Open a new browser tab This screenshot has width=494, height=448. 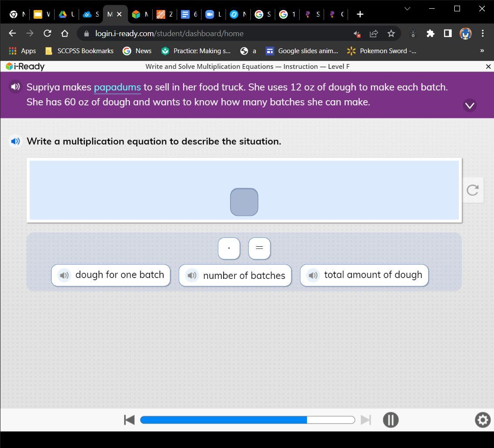[360, 14]
